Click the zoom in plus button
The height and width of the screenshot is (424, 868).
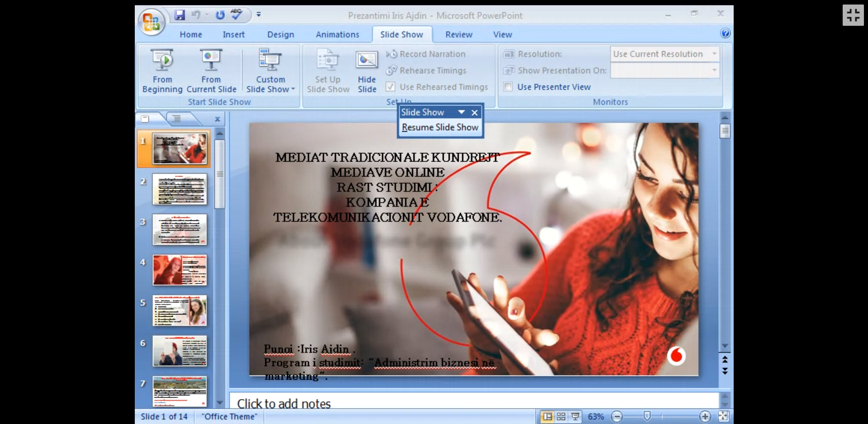[704, 416]
